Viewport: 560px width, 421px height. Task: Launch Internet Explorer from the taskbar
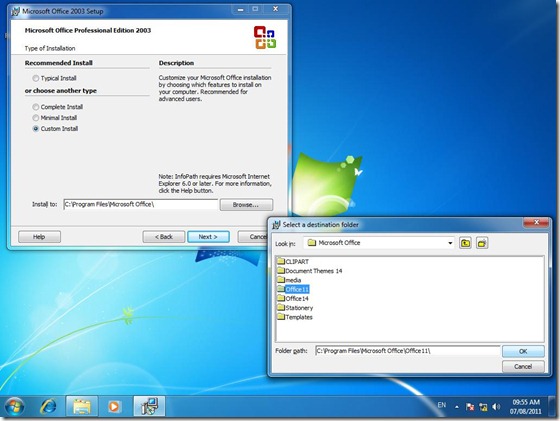(48, 406)
